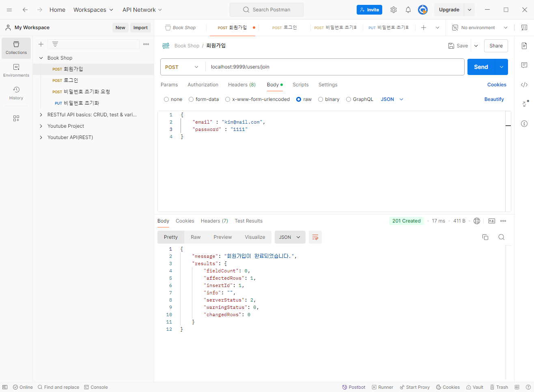
Task: Open History in the sidebar
Action: [x=16, y=93]
